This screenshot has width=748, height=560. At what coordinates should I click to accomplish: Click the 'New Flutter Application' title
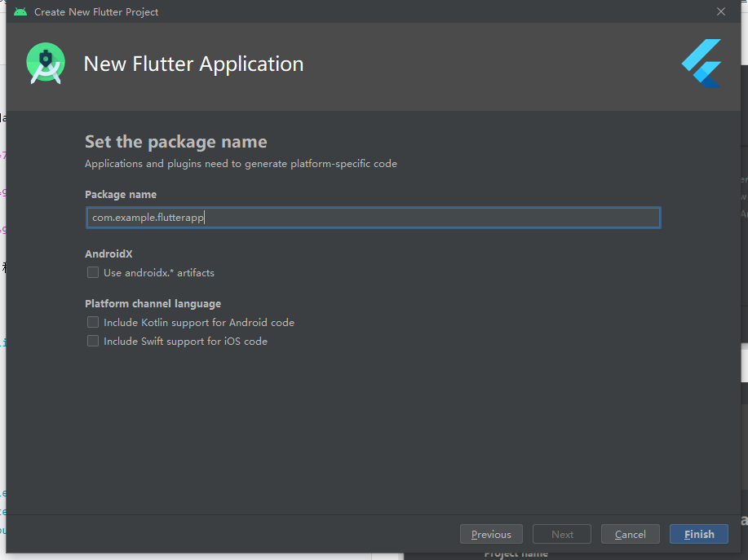tap(193, 64)
